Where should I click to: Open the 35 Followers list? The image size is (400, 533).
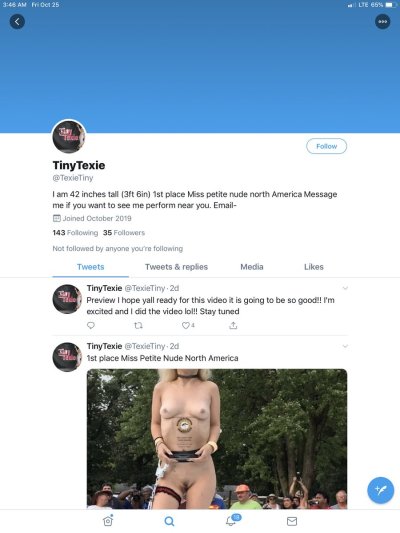[x=124, y=233]
